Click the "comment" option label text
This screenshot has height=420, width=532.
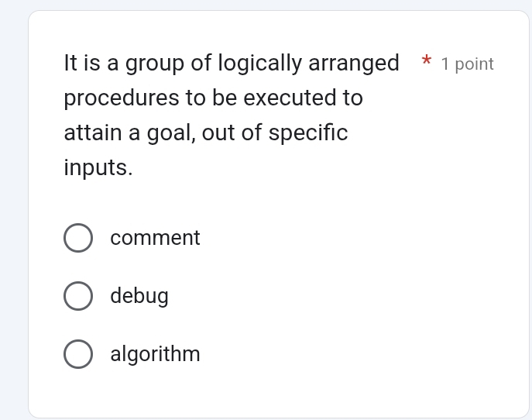coord(155,238)
